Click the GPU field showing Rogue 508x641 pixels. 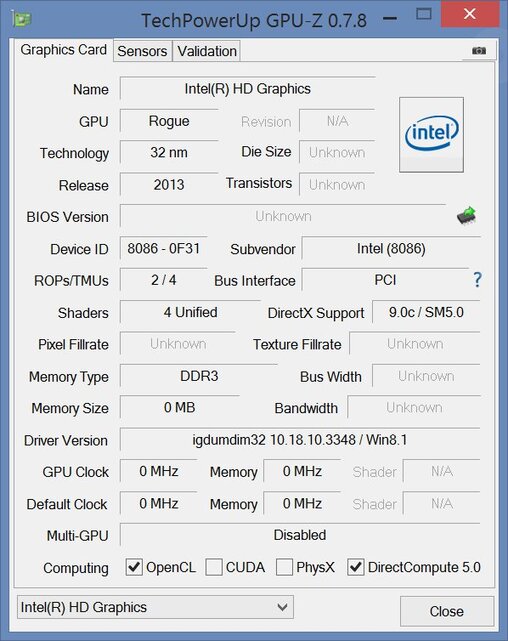click(x=169, y=121)
